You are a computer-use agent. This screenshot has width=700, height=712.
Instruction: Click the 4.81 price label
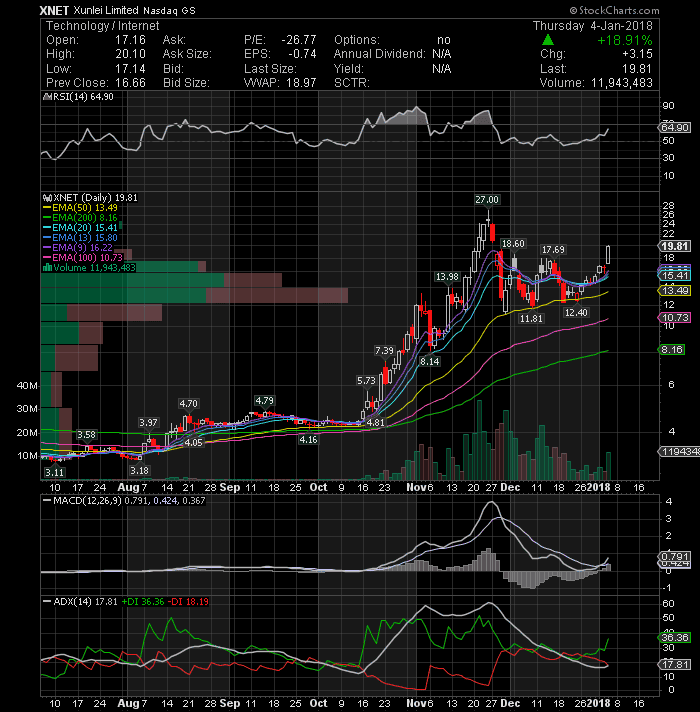coord(375,422)
